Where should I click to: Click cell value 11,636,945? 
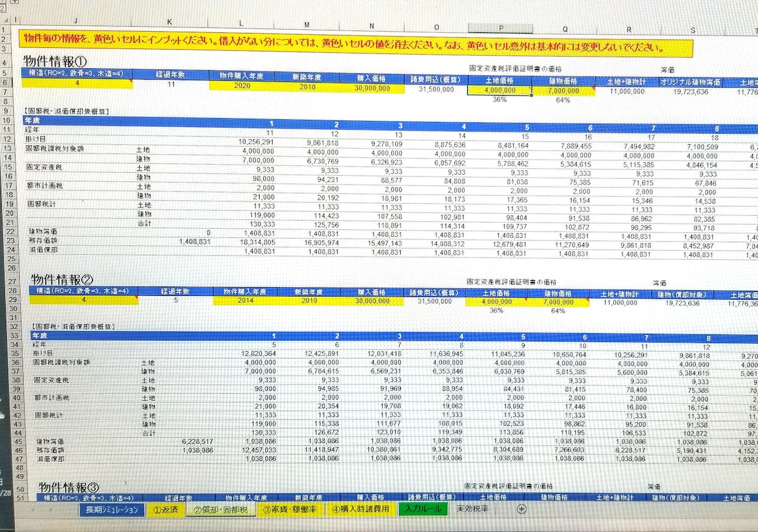click(x=445, y=354)
